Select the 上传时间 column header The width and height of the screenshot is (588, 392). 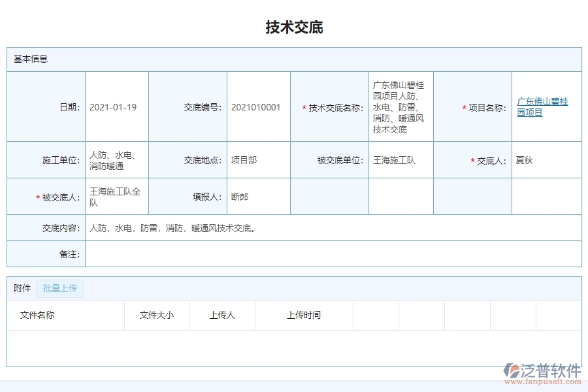[304, 315]
